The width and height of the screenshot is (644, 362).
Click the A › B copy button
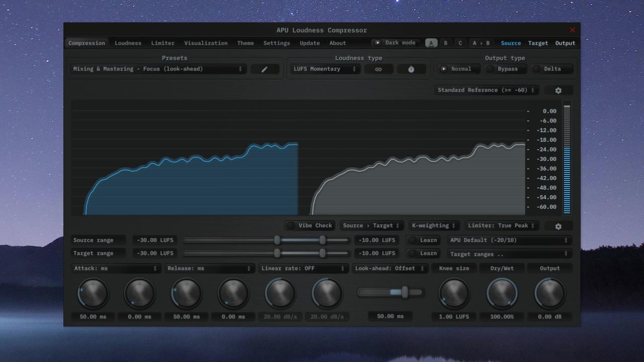pyautogui.click(x=481, y=43)
